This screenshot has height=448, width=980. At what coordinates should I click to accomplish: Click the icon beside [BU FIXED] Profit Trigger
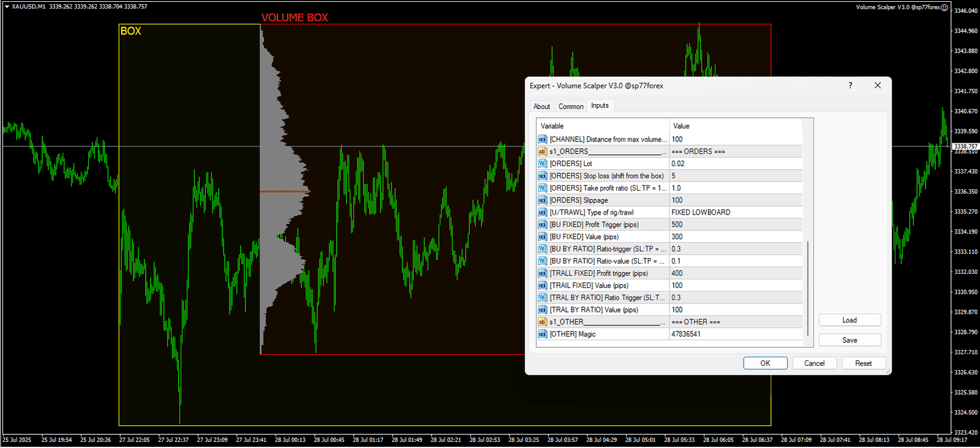click(542, 225)
